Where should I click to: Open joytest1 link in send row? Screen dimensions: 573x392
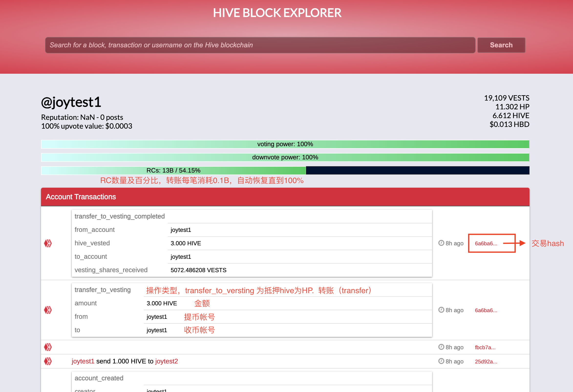click(83, 361)
